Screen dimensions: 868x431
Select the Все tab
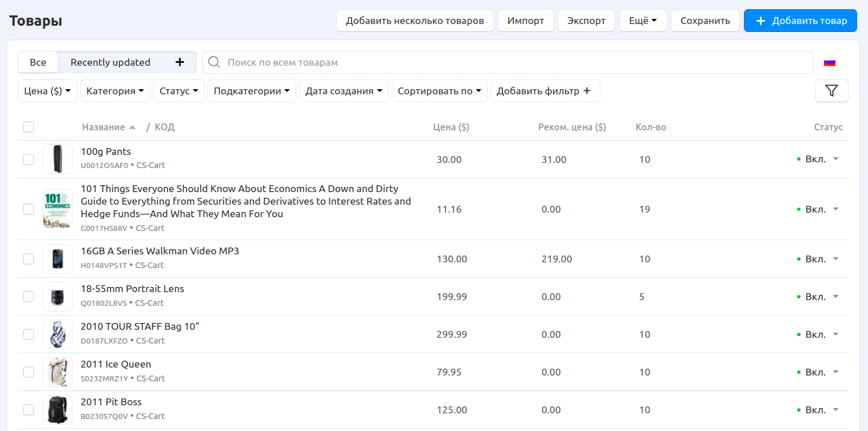pyautogui.click(x=38, y=62)
